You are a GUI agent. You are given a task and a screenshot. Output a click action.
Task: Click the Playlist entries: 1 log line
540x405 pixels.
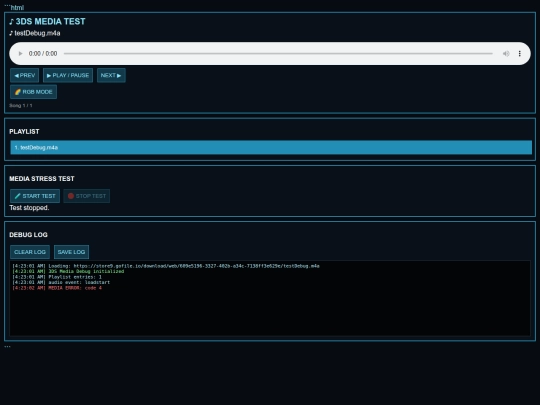(x=57, y=277)
